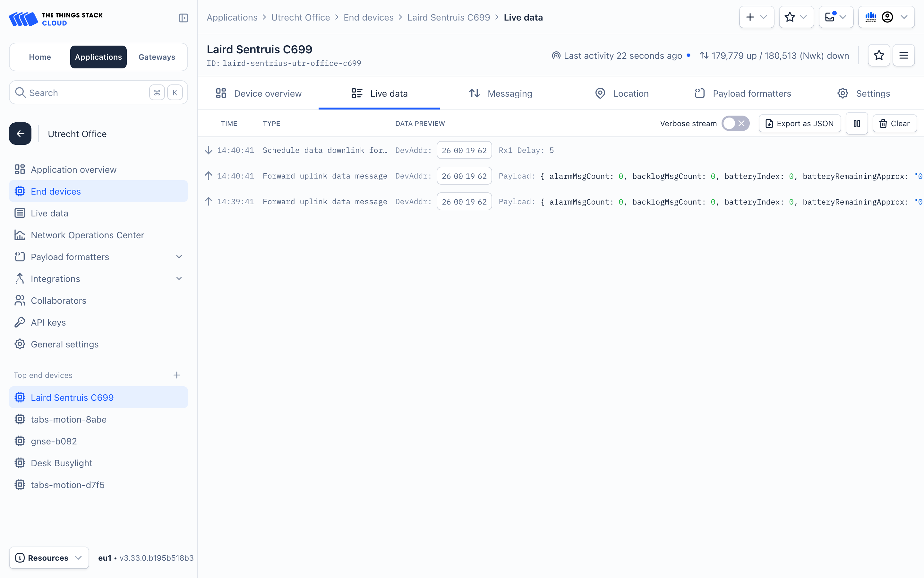Open Laird Sentruis C699 in top devices
This screenshot has height=578, width=924.
[98, 397]
